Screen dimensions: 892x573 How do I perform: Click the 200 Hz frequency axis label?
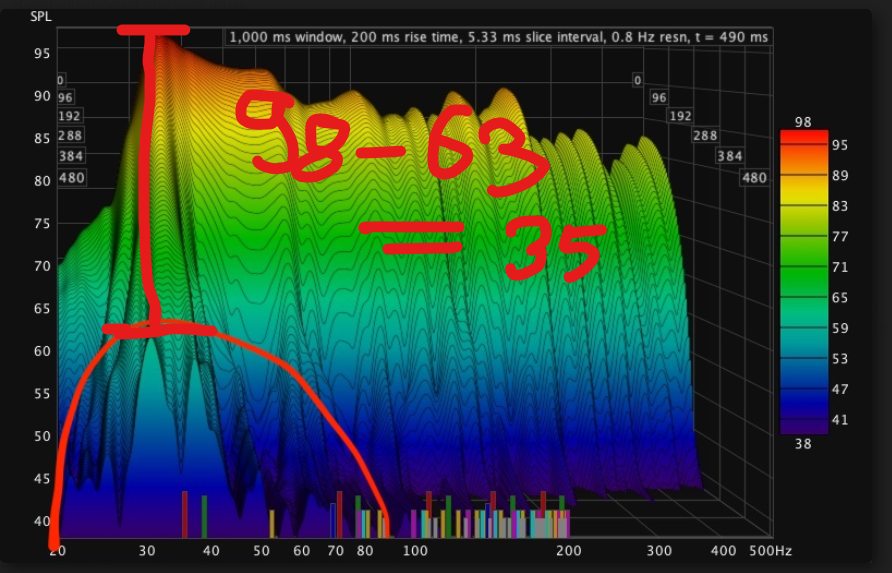[568, 551]
